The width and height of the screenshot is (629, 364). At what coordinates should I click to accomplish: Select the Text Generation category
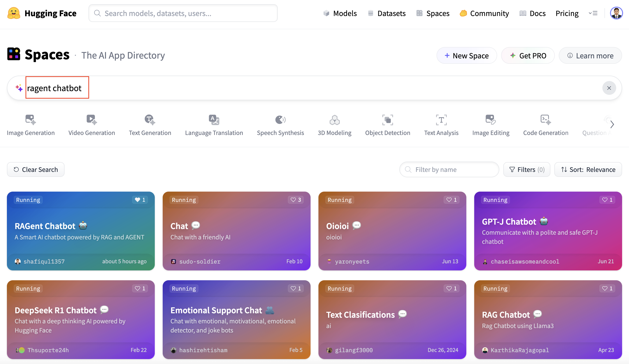pyautogui.click(x=150, y=125)
